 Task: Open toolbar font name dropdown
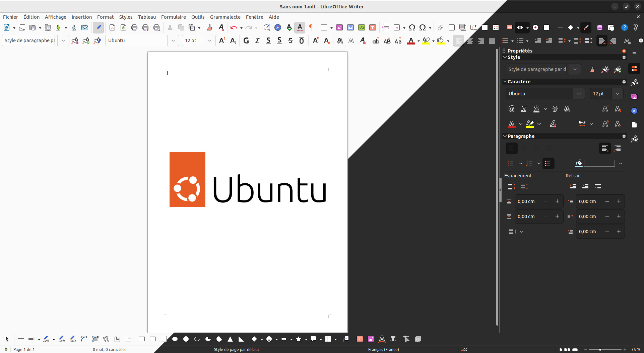point(173,40)
